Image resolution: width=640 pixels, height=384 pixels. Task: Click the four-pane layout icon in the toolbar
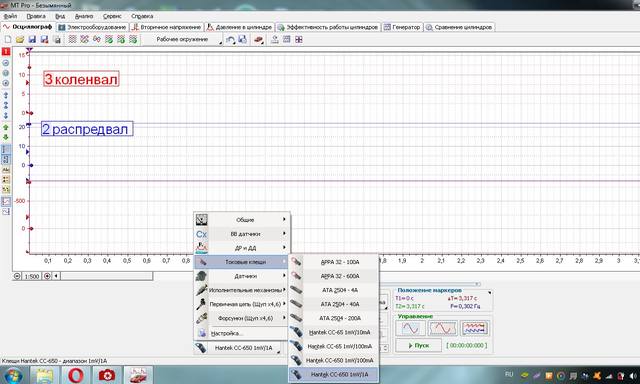[x=299, y=40]
